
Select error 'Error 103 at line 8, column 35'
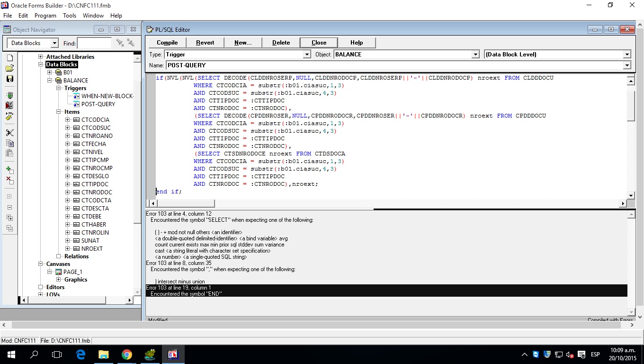[x=179, y=263]
